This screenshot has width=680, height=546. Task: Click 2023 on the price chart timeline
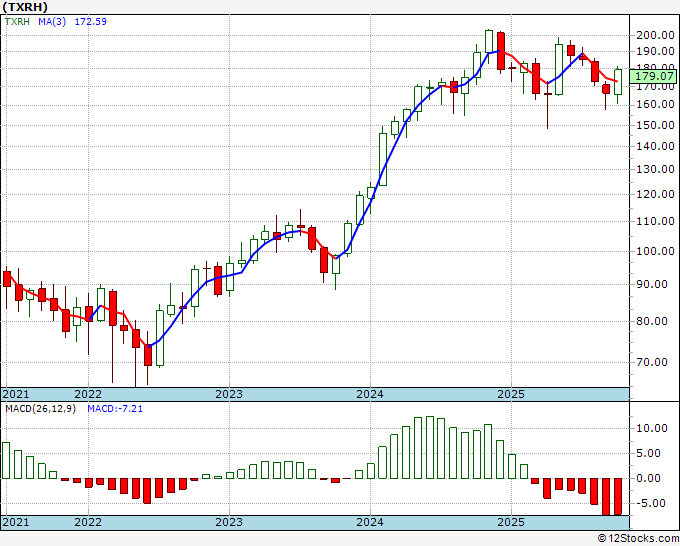point(229,394)
